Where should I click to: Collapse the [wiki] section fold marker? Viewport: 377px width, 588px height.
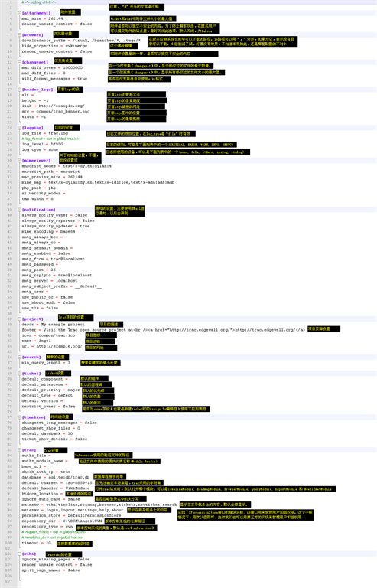(x=19, y=554)
